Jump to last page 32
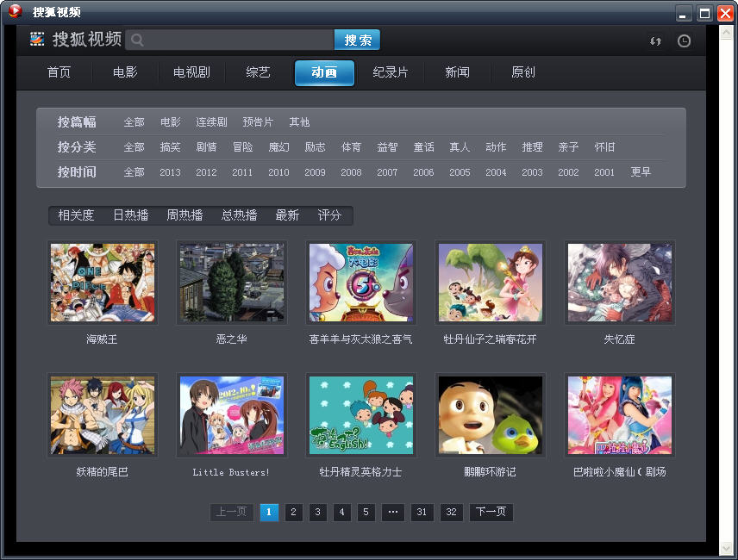The width and height of the screenshot is (738, 560). (452, 512)
